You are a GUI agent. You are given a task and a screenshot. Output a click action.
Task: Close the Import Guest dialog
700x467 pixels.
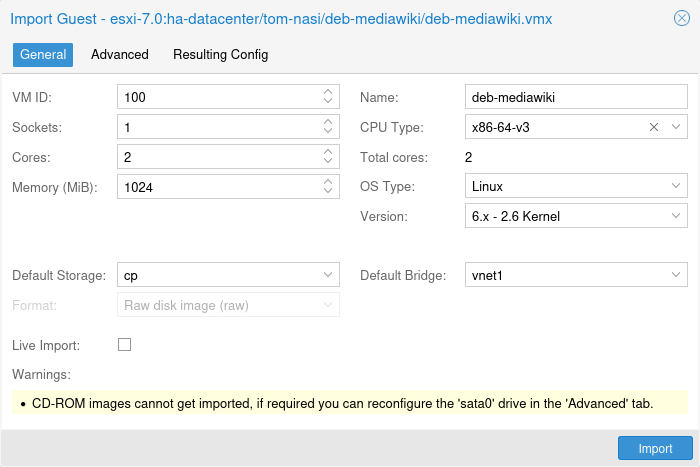click(681, 18)
